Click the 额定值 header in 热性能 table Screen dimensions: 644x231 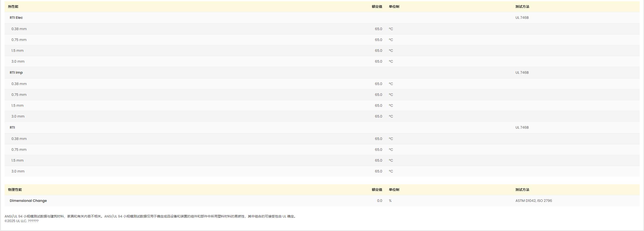(x=377, y=7)
